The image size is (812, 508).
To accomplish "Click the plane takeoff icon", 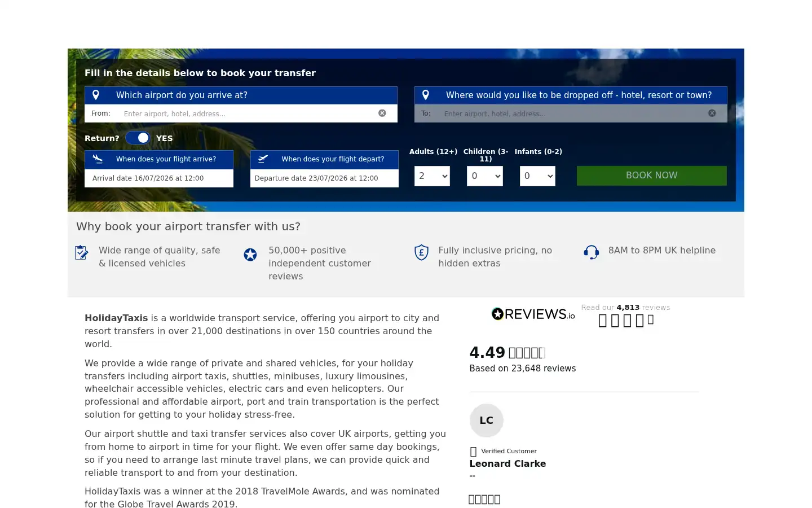I will click(x=263, y=159).
